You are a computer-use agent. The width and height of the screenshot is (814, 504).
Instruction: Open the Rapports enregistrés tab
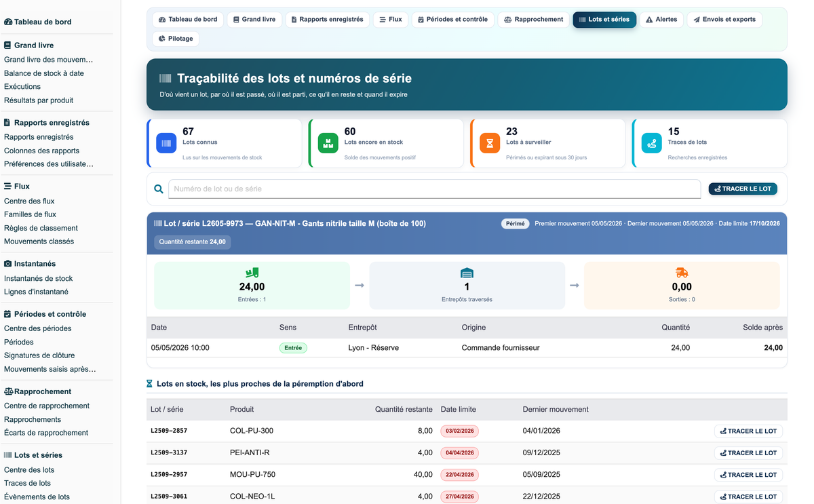click(328, 20)
